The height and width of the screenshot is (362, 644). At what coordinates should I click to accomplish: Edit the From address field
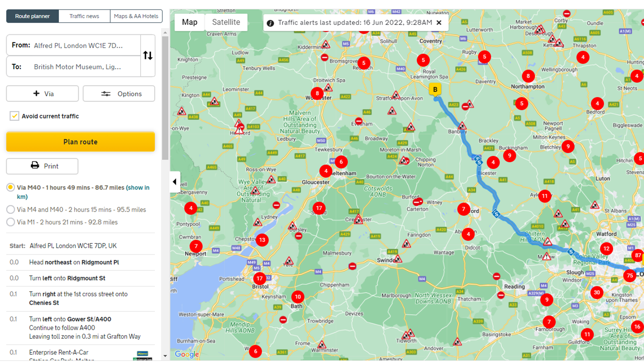[x=73, y=45]
